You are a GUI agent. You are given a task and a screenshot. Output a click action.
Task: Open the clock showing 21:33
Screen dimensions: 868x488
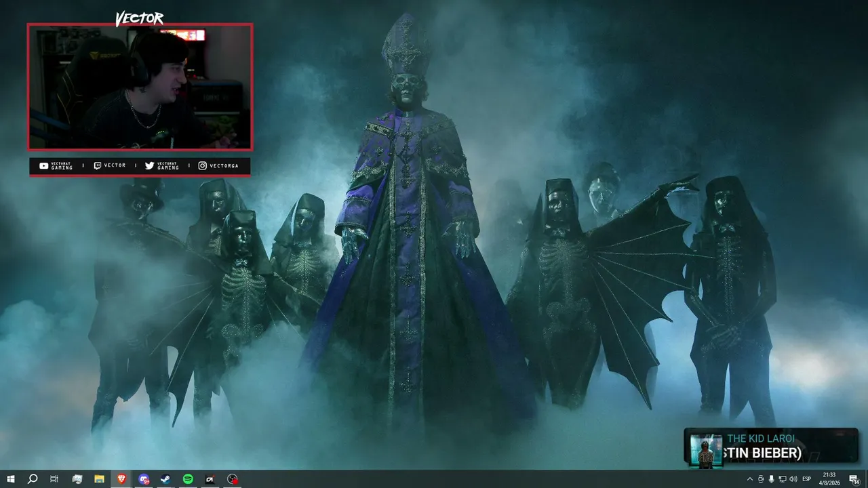tap(829, 479)
